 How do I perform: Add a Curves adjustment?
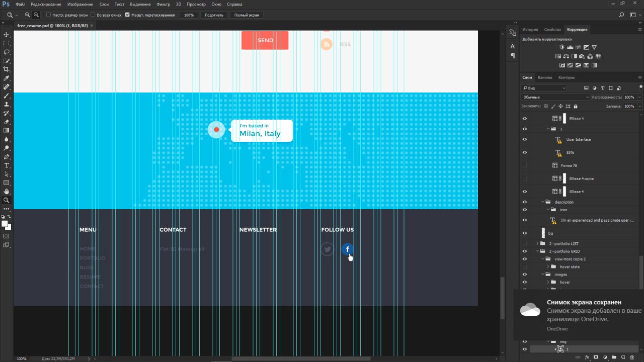point(578,47)
